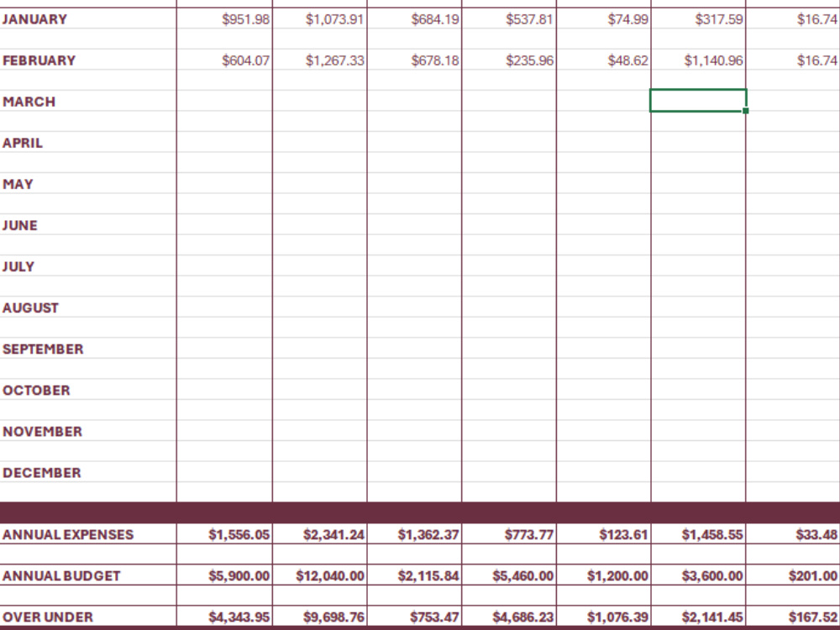Select the AUGUST row label
Viewport: 840px width, 630px height.
(x=30, y=308)
